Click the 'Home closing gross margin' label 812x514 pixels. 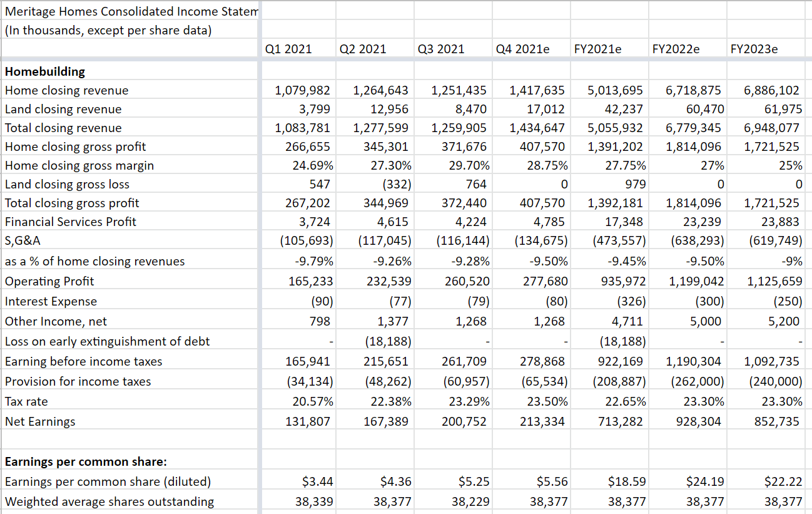point(79,165)
